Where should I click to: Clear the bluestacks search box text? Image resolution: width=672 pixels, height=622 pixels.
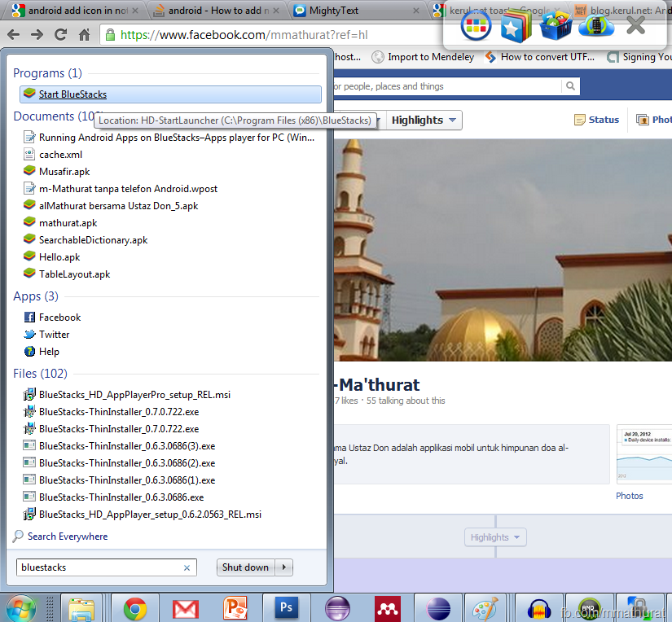click(x=187, y=567)
